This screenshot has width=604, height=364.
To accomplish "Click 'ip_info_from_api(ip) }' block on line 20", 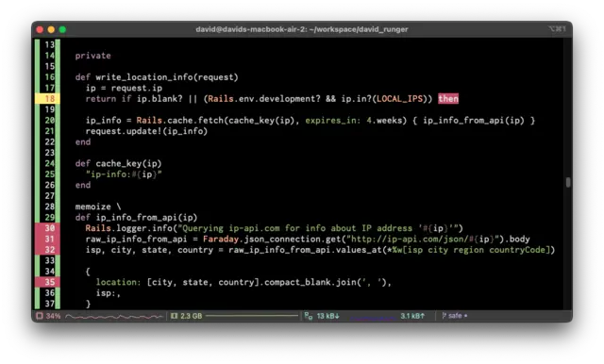I will pyautogui.click(x=478, y=121).
